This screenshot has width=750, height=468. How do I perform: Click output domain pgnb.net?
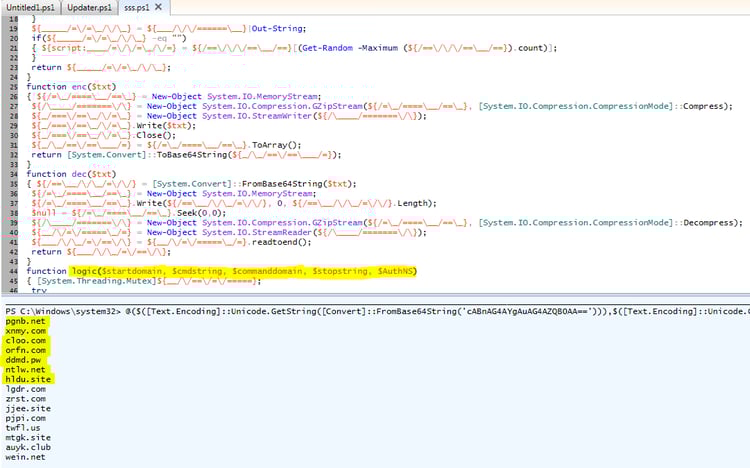(x=25, y=321)
